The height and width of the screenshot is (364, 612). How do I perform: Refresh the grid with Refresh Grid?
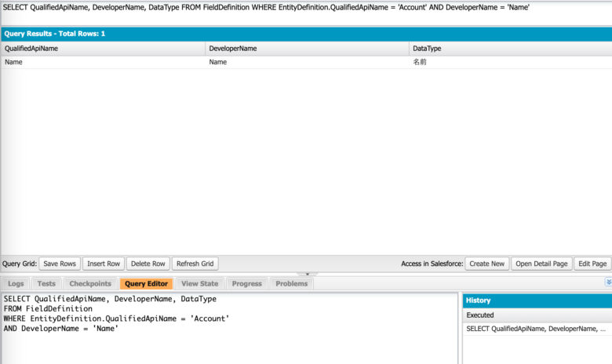(195, 264)
